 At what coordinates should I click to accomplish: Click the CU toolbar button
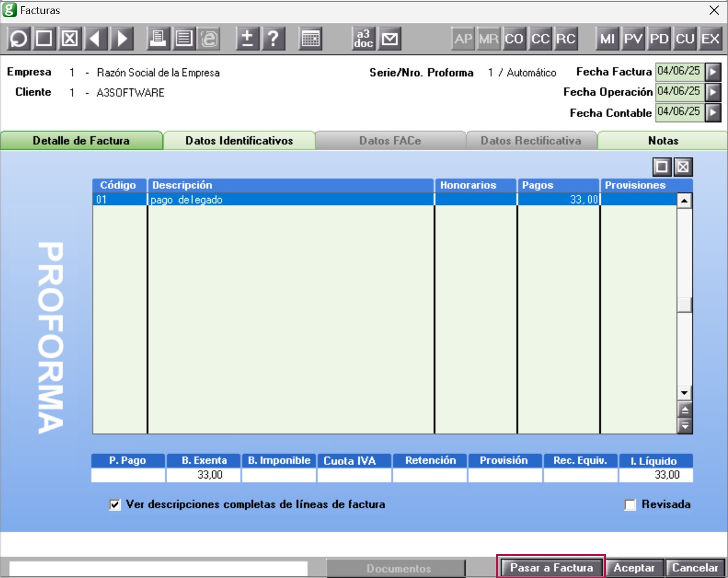[685, 39]
